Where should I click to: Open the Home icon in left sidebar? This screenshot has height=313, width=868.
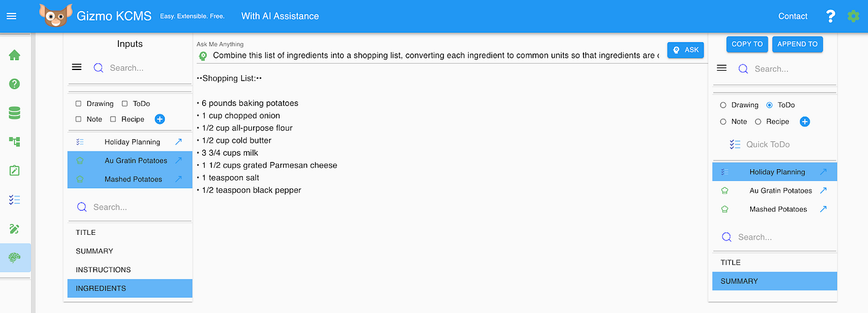coord(15,55)
